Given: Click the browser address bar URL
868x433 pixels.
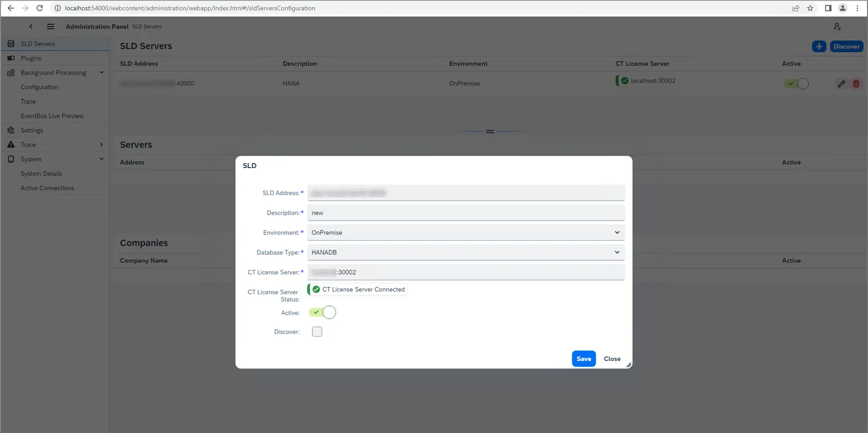Looking at the screenshot, I should (x=190, y=8).
